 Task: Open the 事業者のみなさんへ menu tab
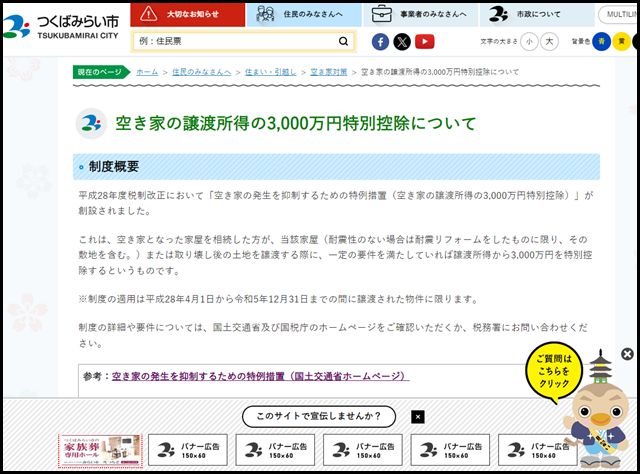tap(420, 14)
